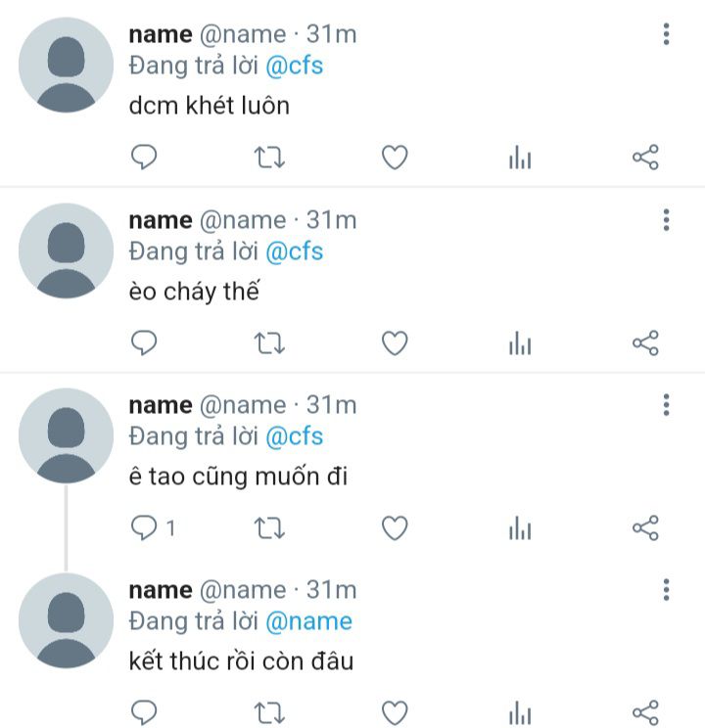View analytics for "dcm khét luôn" tweet

tap(520, 157)
